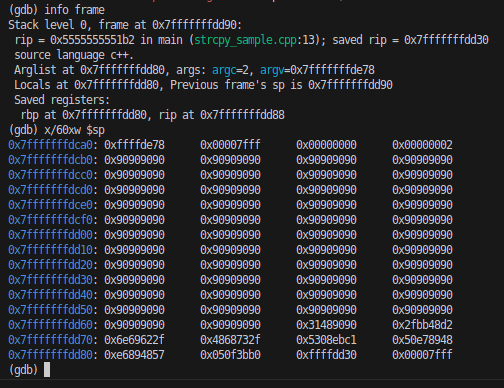Click the 'Saved registers:' line
This screenshot has width=504, height=388.
tap(62, 100)
